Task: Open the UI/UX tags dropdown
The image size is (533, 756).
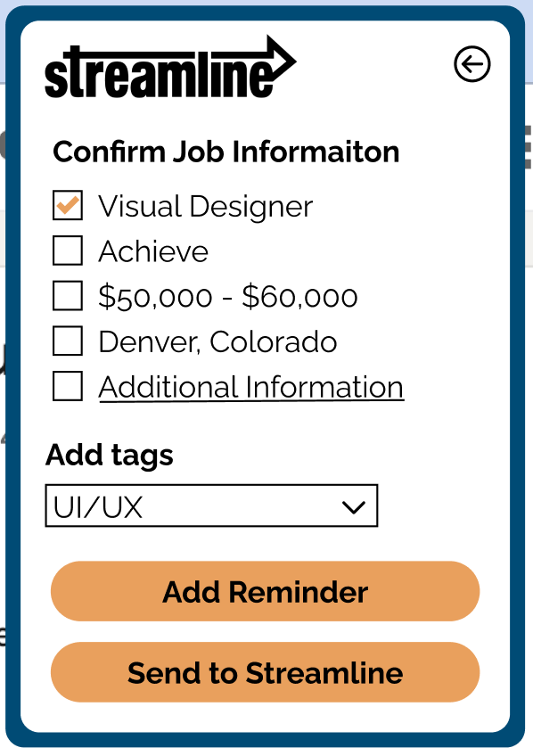Action: 211,505
